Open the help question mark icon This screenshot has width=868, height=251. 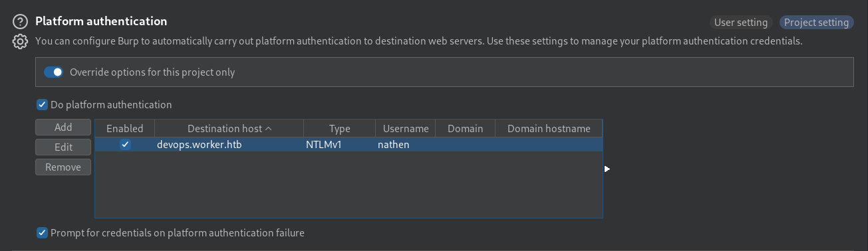coord(21,22)
